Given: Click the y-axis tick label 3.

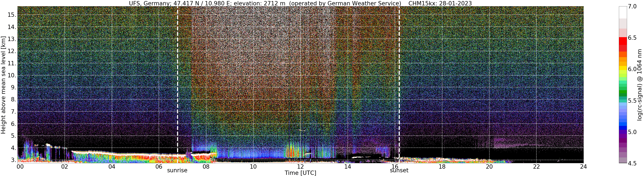Looking at the screenshot, I should (x=13, y=160).
